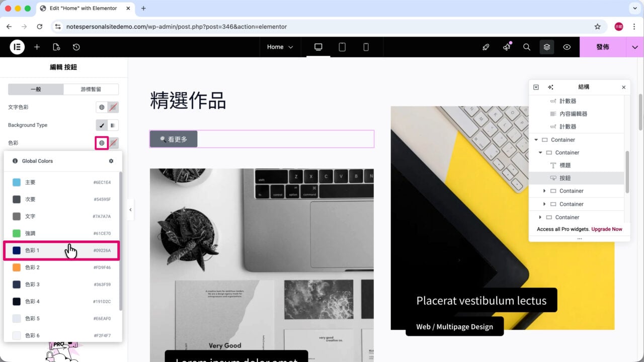Open Chrome three-dot menu
Viewport: 644px width, 362px height.
pyautogui.click(x=634, y=27)
